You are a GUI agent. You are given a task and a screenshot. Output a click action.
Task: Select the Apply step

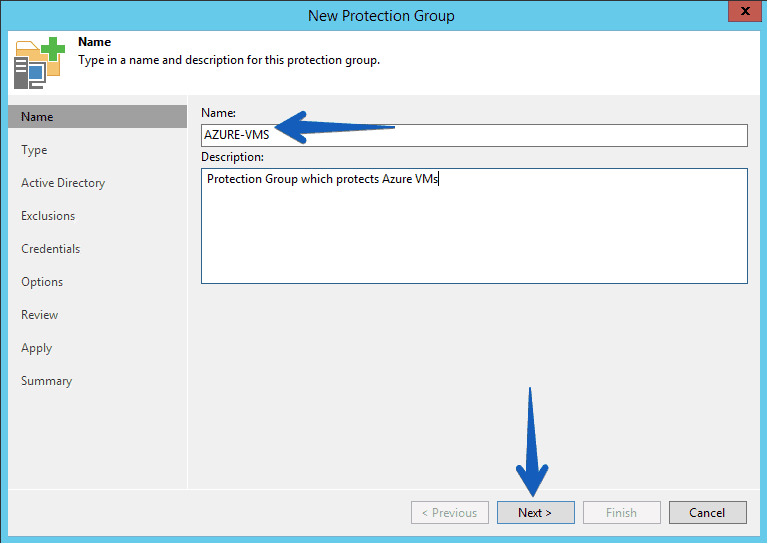(37, 348)
